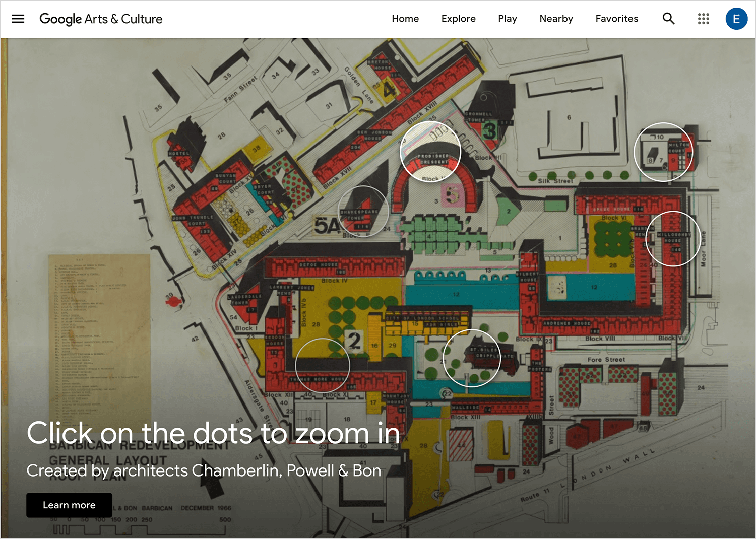Zoom into the Willoughby House hotspot circle

pos(673,238)
